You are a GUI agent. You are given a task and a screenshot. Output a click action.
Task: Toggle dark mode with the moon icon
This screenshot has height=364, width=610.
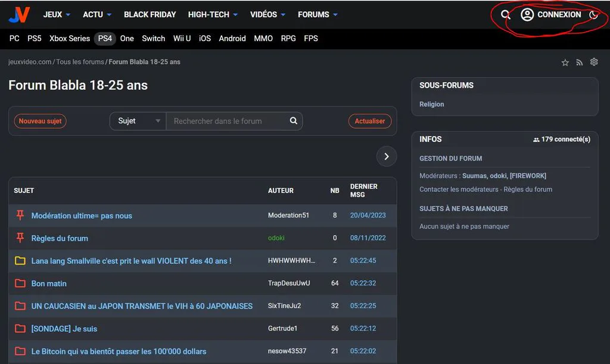[593, 15]
